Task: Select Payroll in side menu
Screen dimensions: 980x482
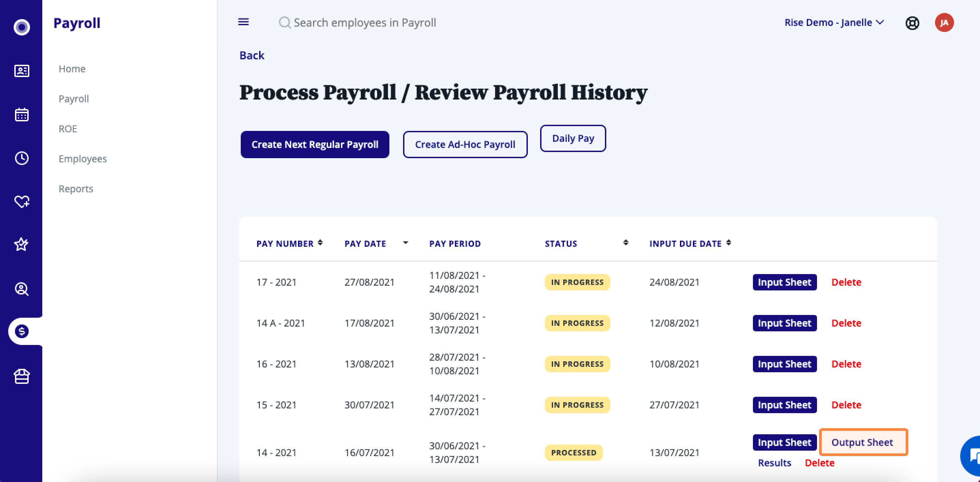Action: [x=73, y=99]
